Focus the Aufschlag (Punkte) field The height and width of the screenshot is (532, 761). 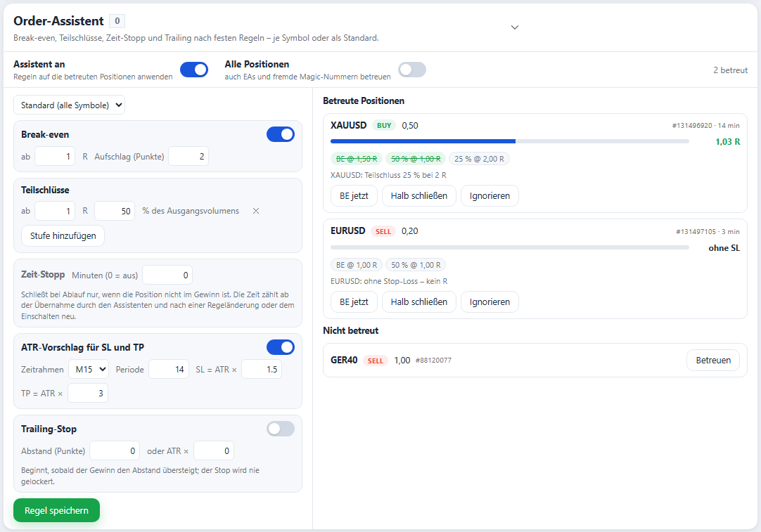[x=188, y=156]
